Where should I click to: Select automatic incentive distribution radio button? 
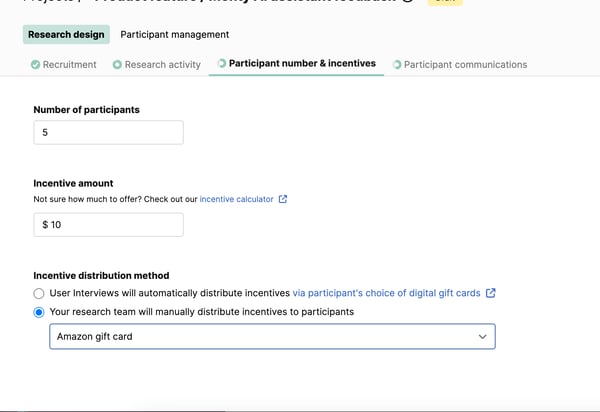click(39, 293)
